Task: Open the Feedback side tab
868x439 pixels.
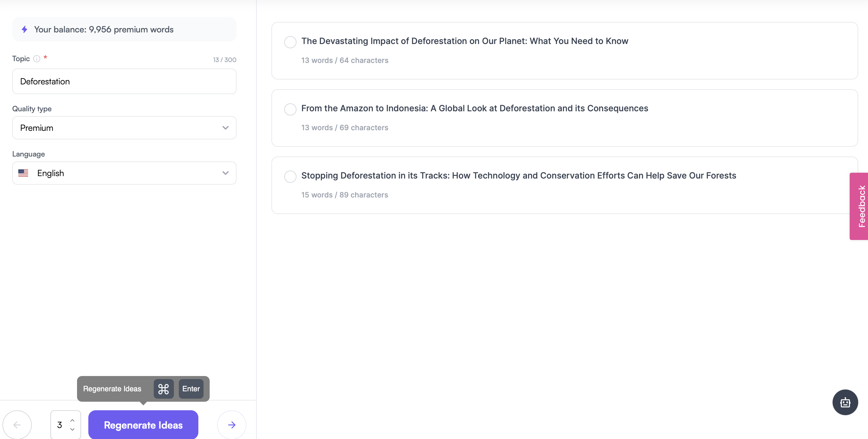Action: pos(859,206)
